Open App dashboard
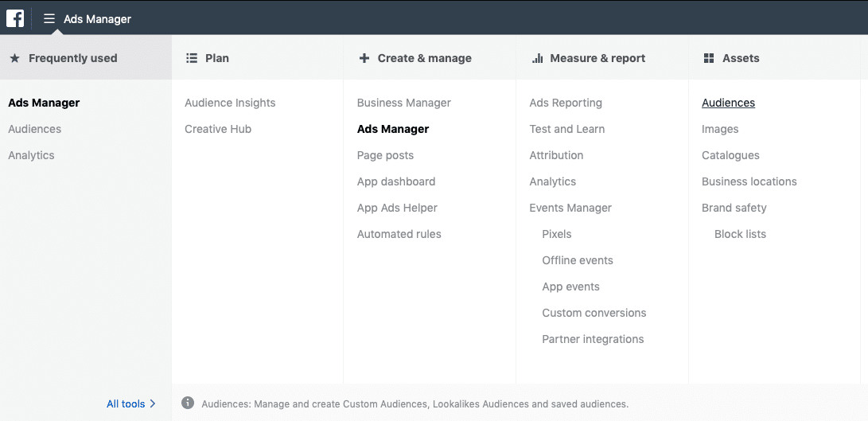Image resolution: width=868 pixels, height=421 pixels. [x=395, y=181]
